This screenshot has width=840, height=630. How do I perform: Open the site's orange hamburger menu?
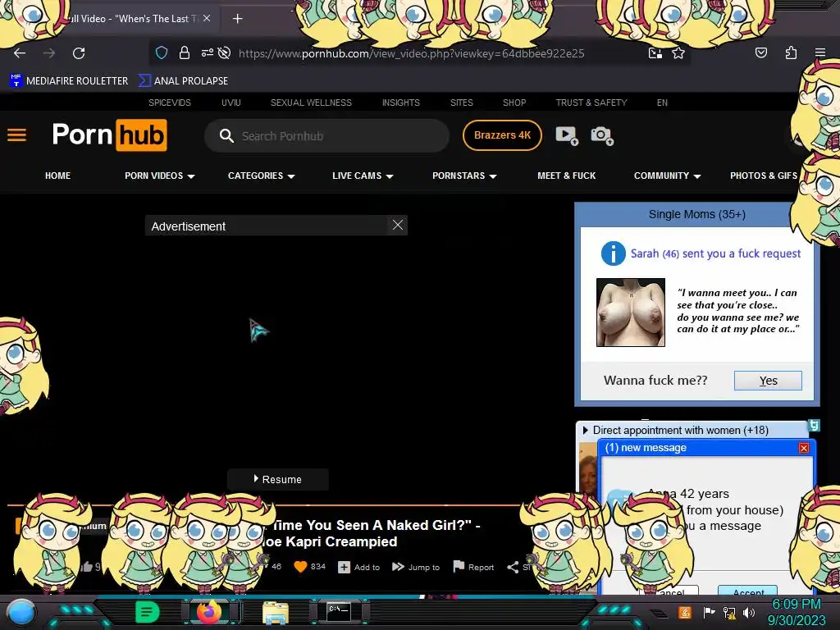point(16,135)
